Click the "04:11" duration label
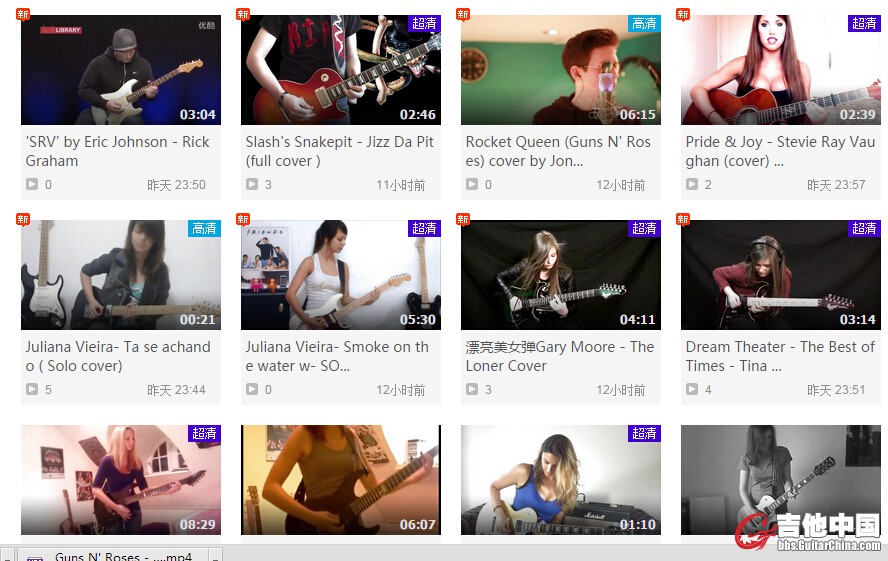This screenshot has height=561, width=888. pos(638,319)
